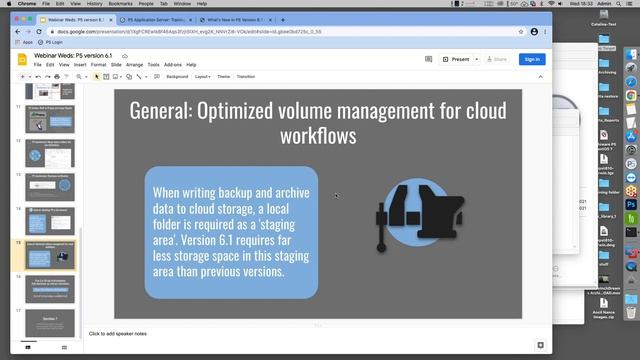
Task: Click the Background button in toolbar
Action: pyautogui.click(x=177, y=77)
